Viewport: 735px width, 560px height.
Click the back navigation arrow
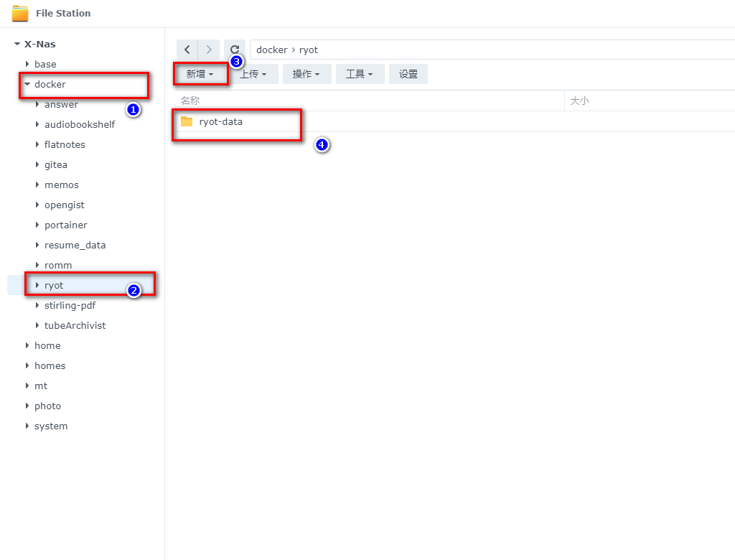coord(187,50)
